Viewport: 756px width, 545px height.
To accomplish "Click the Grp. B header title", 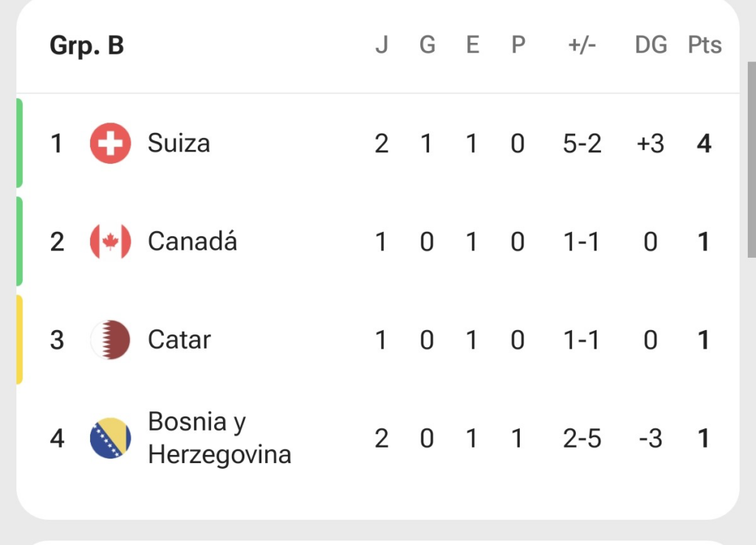I will pos(87,45).
